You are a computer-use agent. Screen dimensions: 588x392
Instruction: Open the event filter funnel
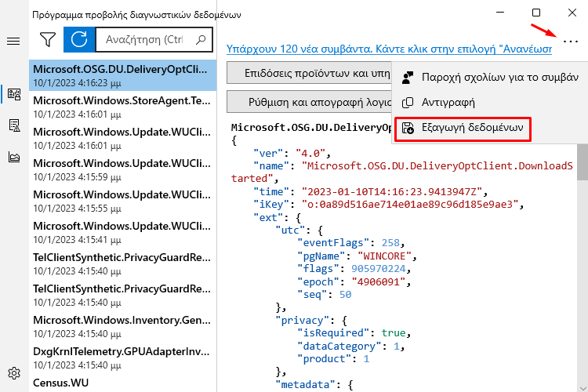pos(48,39)
